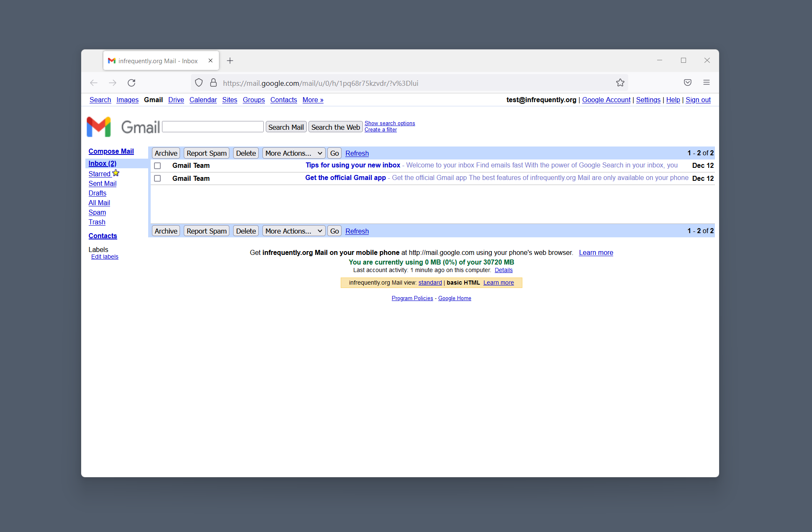Click the bottom Refresh link
Viewport: 812px width, 532px height.
pyautogui.click(x=357, y=231)
